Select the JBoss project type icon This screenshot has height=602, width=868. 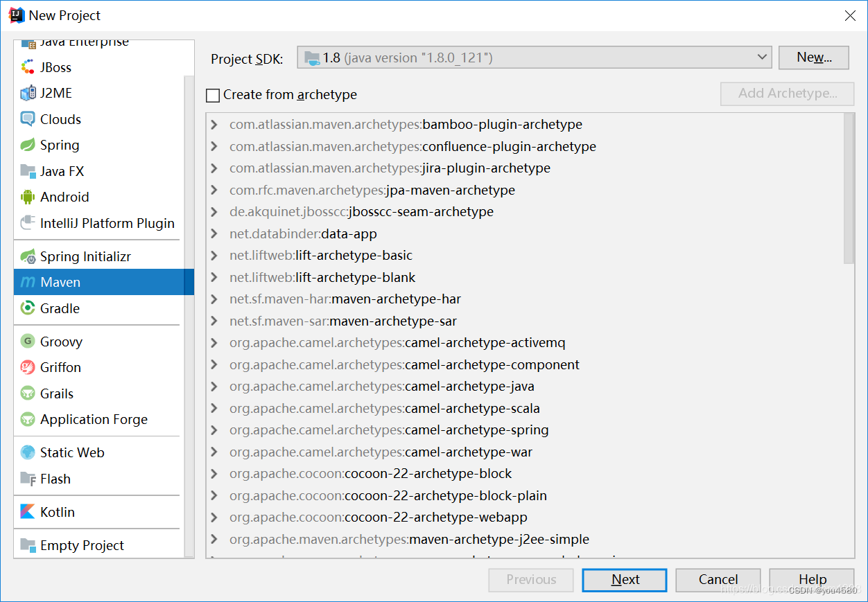click(x=28, y=67)
